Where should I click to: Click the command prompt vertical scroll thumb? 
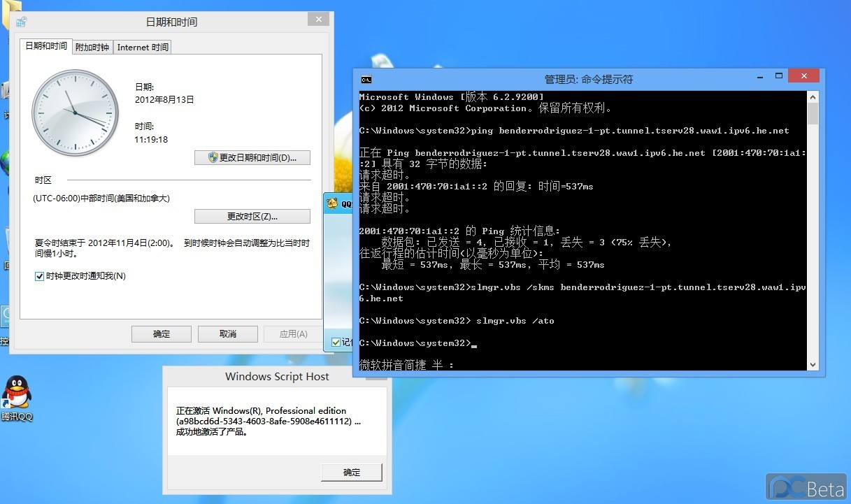pyautogui.click(x=813, y=114)
